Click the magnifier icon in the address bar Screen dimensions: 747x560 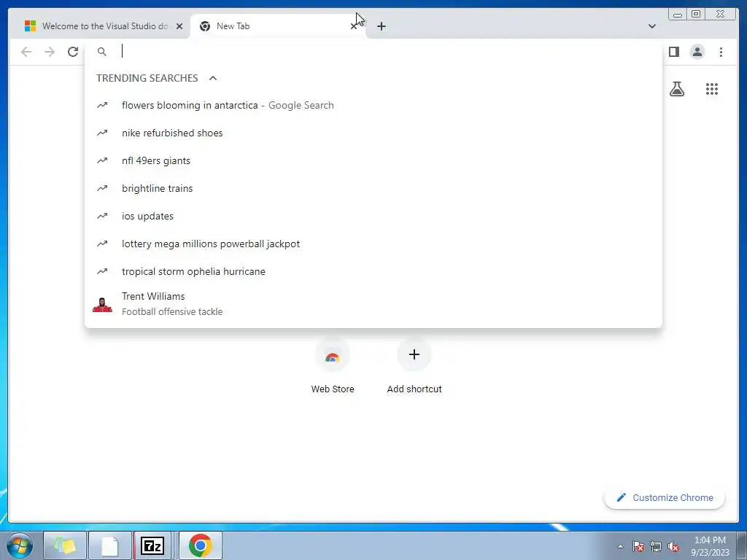coord(102,52)
